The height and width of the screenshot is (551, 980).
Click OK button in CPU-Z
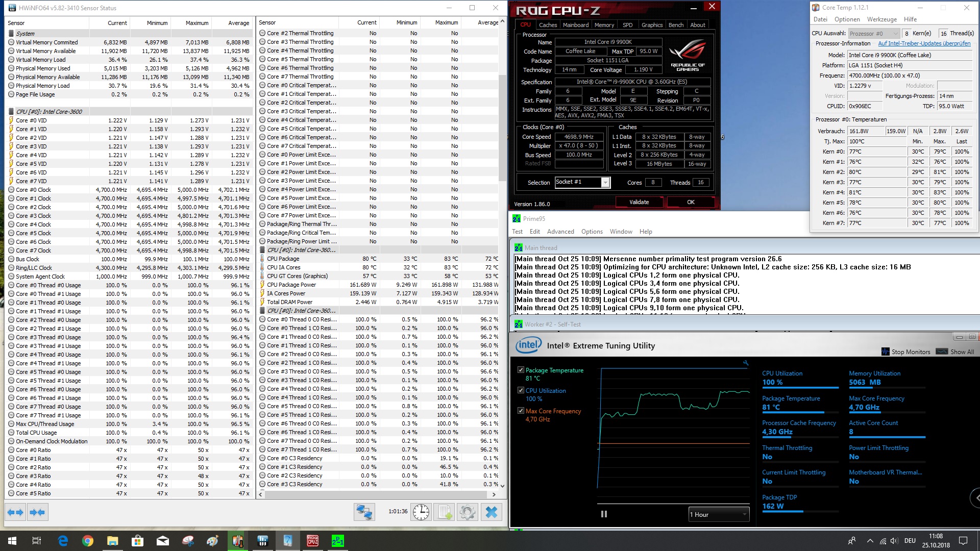(x=691, y=202)
